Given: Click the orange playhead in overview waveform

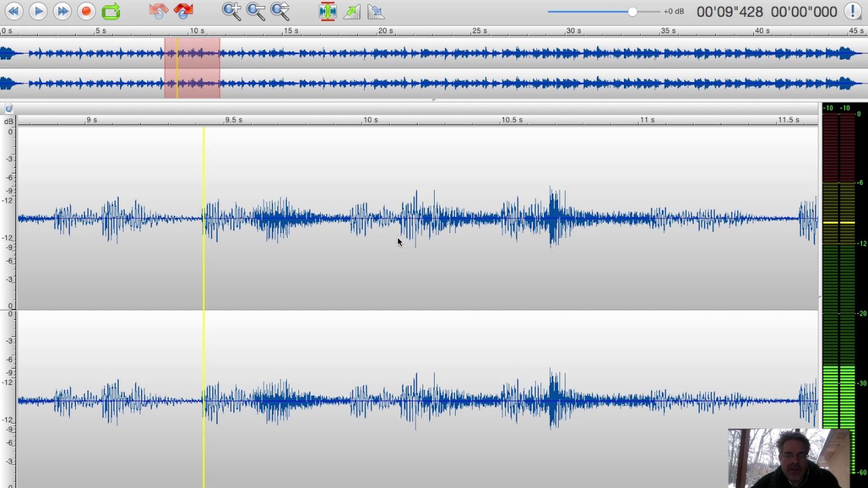Looking at the screenshot, I should pyautogui.click(x=177, y=68).
